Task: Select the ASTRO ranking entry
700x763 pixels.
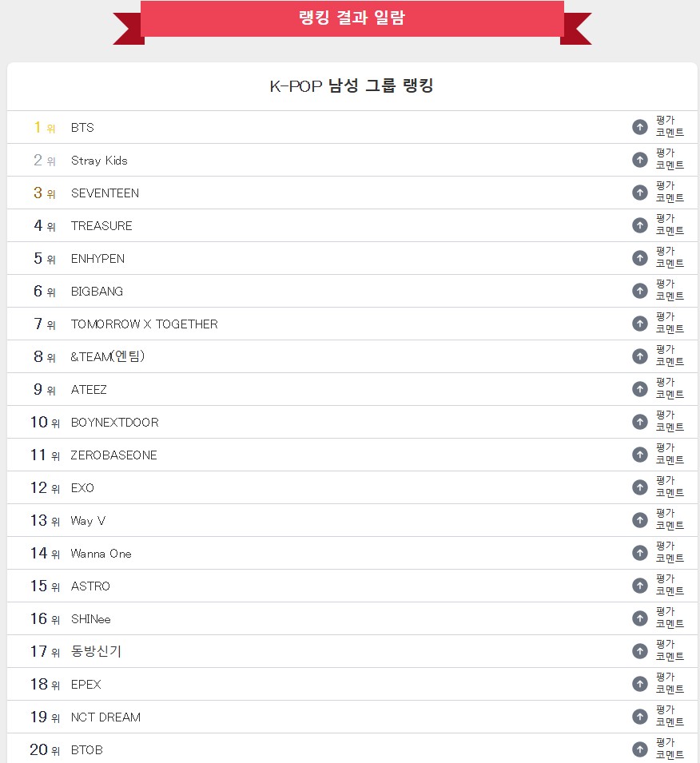Action: pyautogui.click(x=90, y=586)
